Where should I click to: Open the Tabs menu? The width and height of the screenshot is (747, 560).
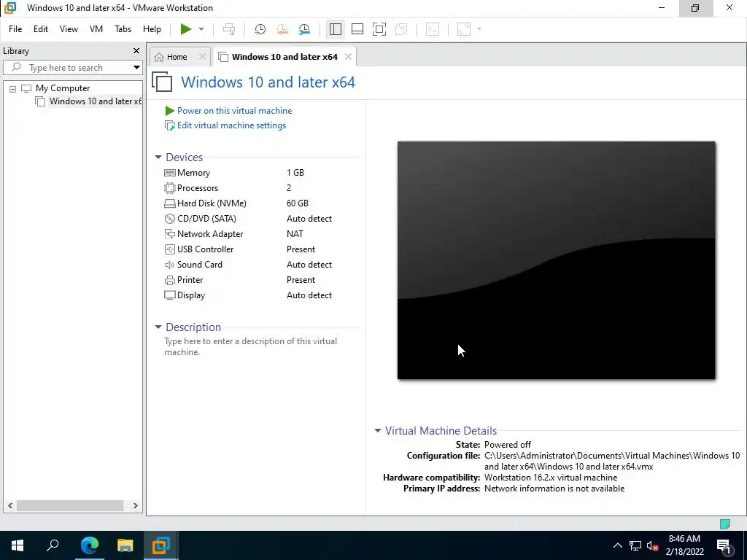pyautogui.click(x=123, y=29)
